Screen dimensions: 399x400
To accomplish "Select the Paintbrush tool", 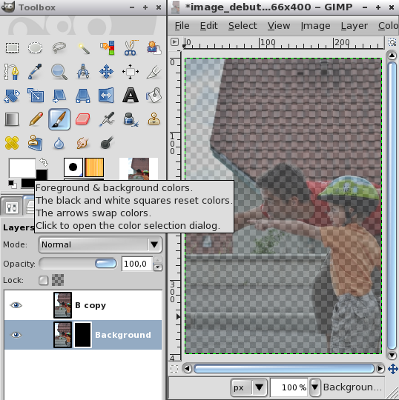I will tap(59, 119).
